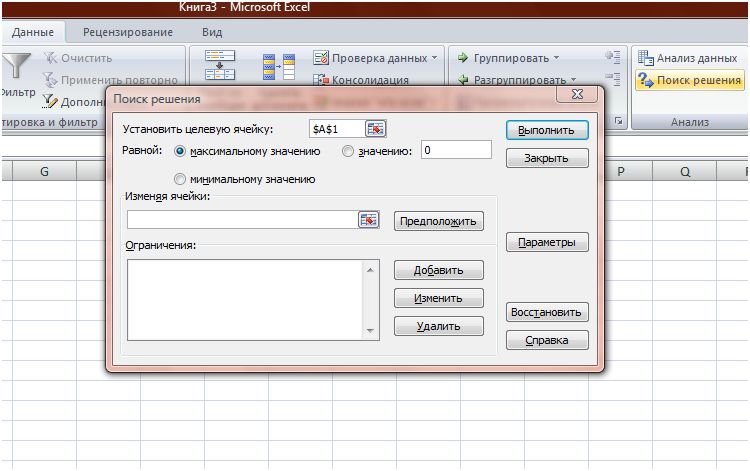Open Data Analysis (Анализ данных)
The image size is (750, 471).
click(688, 58)
